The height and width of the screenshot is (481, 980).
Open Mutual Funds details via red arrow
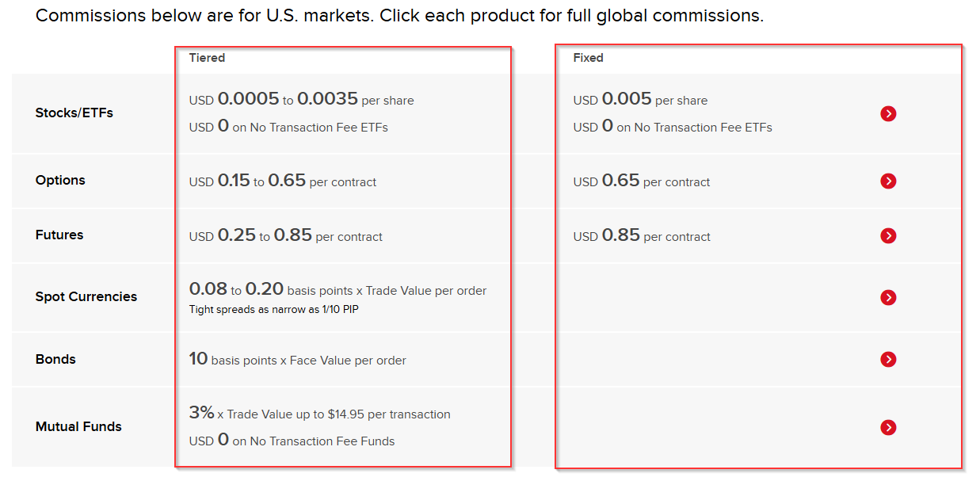coord(888,427)
